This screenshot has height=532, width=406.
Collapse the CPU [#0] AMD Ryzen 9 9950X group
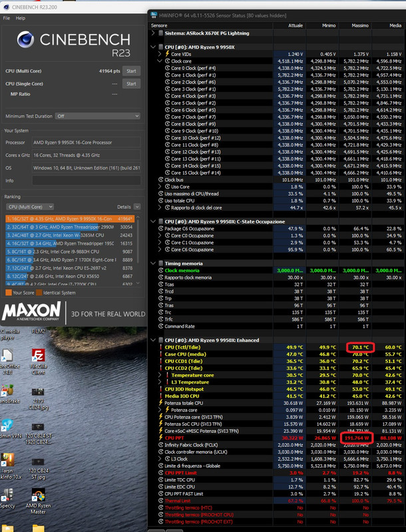coord(153,47)
